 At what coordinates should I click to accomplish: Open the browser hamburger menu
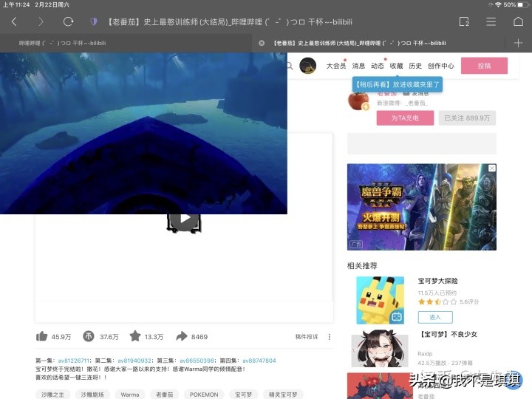(x=491, y=21)
